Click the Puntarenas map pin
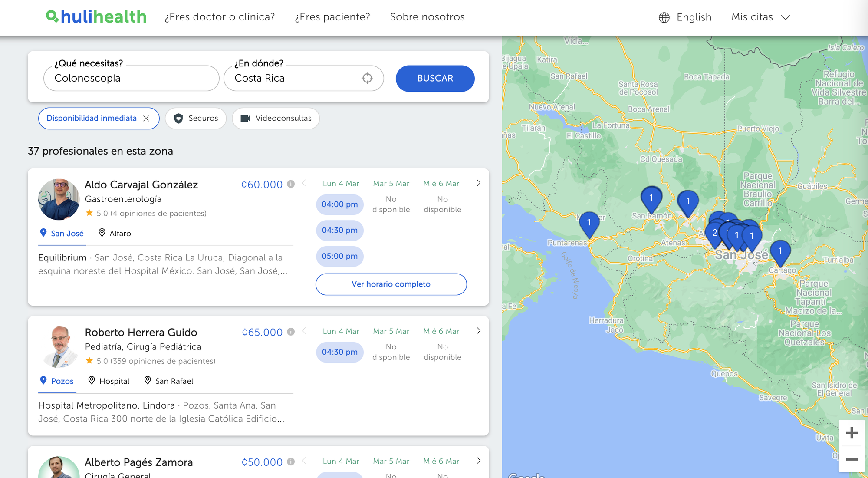 click(x=589, y=223)
